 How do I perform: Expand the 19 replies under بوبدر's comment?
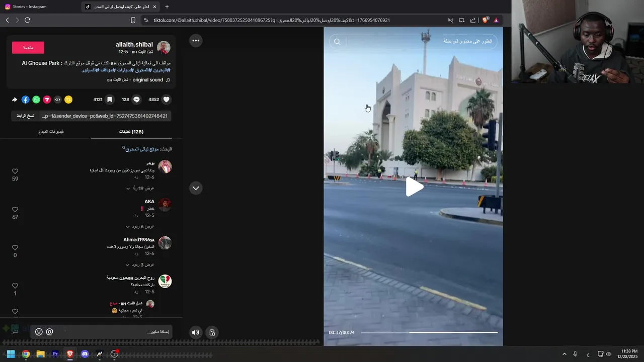(x=140, y=188)
